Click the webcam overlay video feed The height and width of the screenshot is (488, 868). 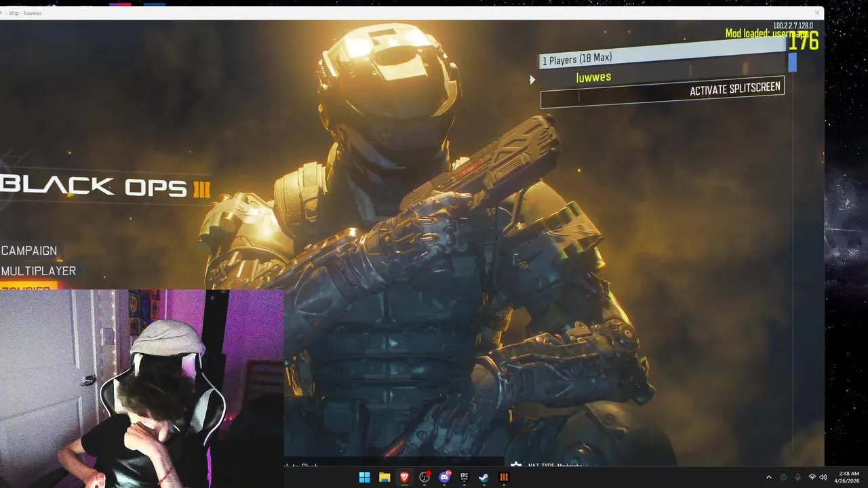[142, 389]
